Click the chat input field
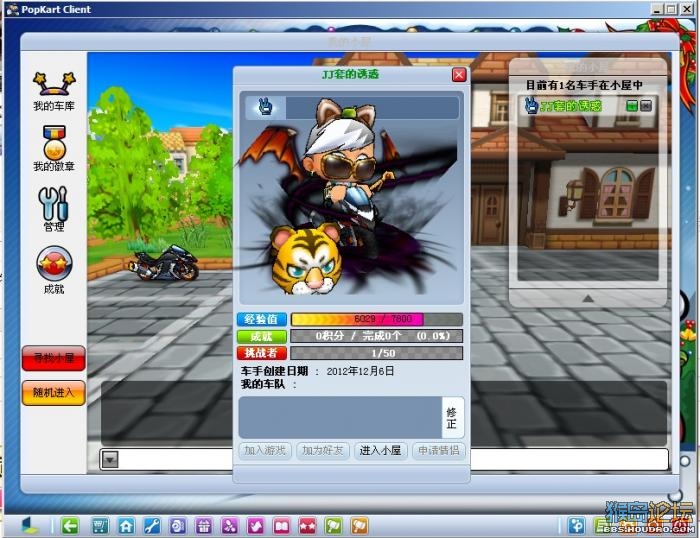 (393, 459)
